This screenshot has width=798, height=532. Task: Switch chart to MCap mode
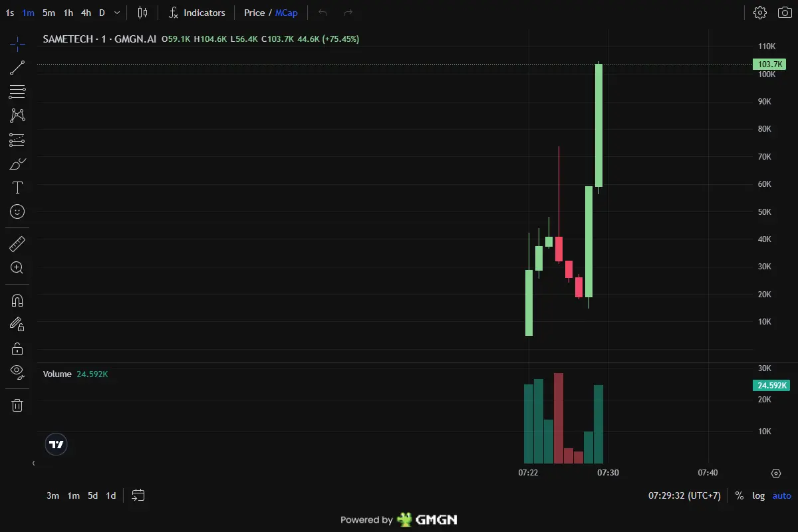tap(287, 13)
